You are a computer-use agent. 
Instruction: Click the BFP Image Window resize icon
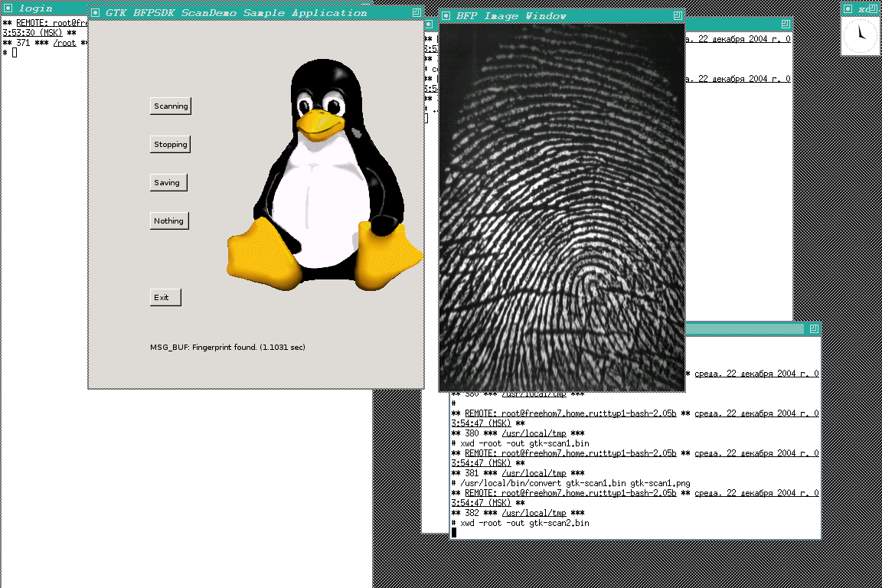coord(677,16)
